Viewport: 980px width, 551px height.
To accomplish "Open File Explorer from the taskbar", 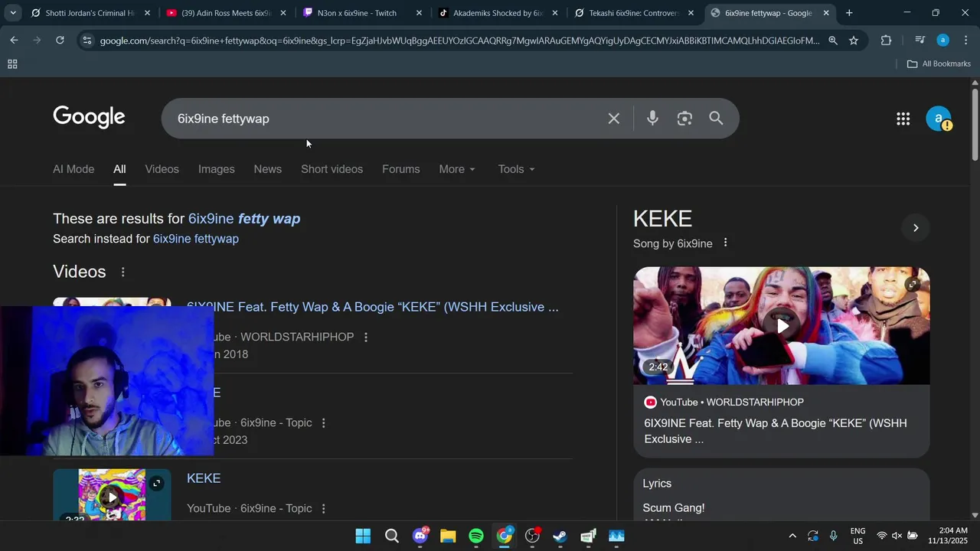I will 448,536.
